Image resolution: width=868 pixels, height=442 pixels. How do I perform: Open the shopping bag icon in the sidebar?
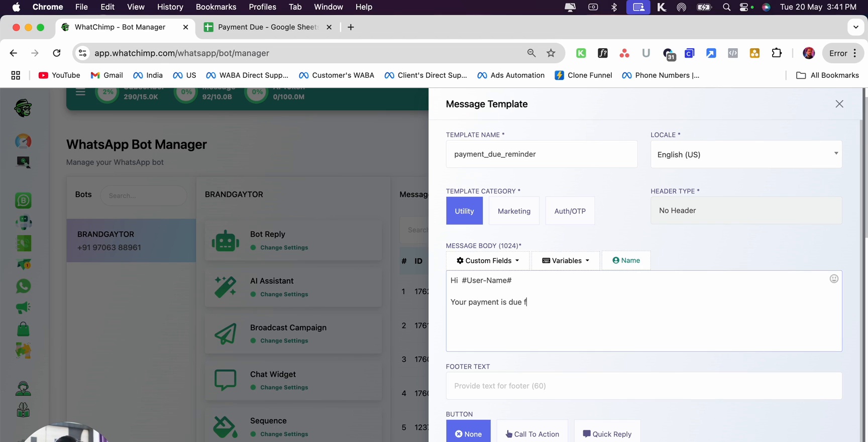click(23, 329)
